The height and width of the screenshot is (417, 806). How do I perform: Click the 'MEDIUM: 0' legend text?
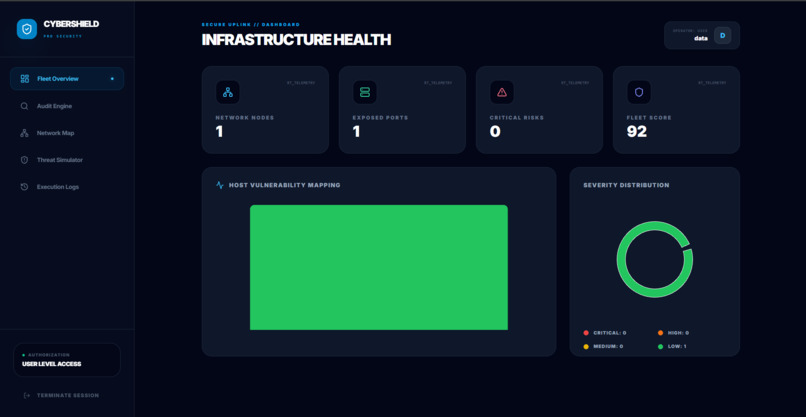pos(608,347)
